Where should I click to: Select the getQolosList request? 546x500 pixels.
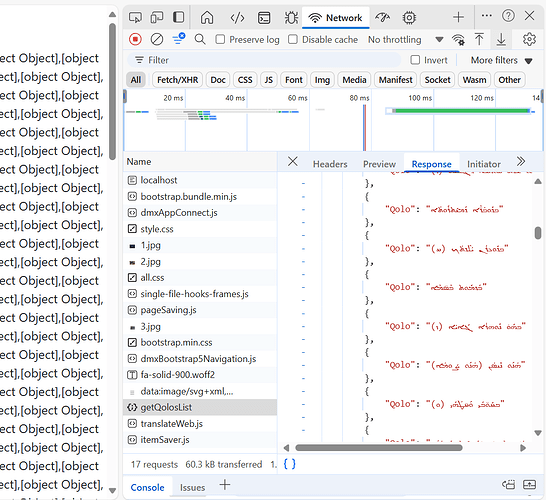200,407
